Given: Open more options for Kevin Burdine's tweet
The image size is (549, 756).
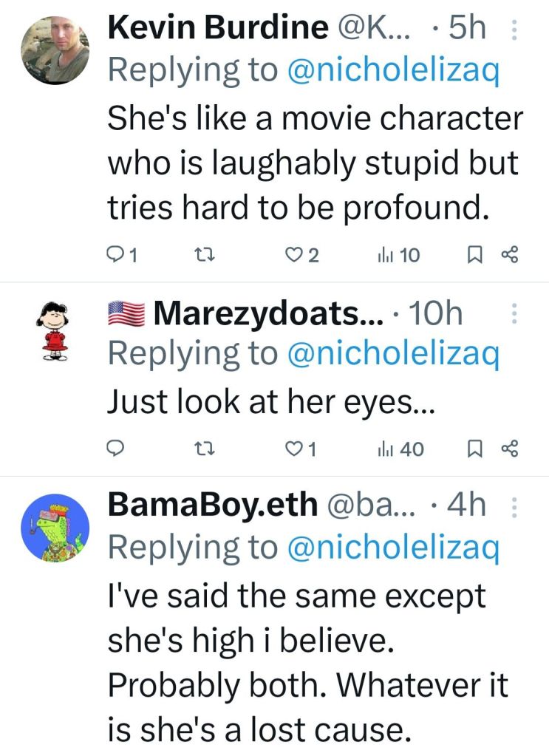Looking at the screenshot, I should coord(515,30).
